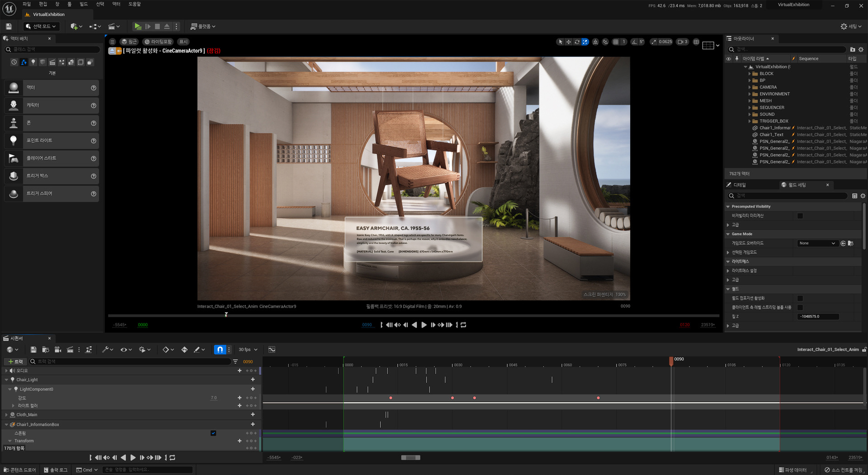Click the 0090 playhead marker on timeline
Screen dimensions: 868x475
coord(671,360)
